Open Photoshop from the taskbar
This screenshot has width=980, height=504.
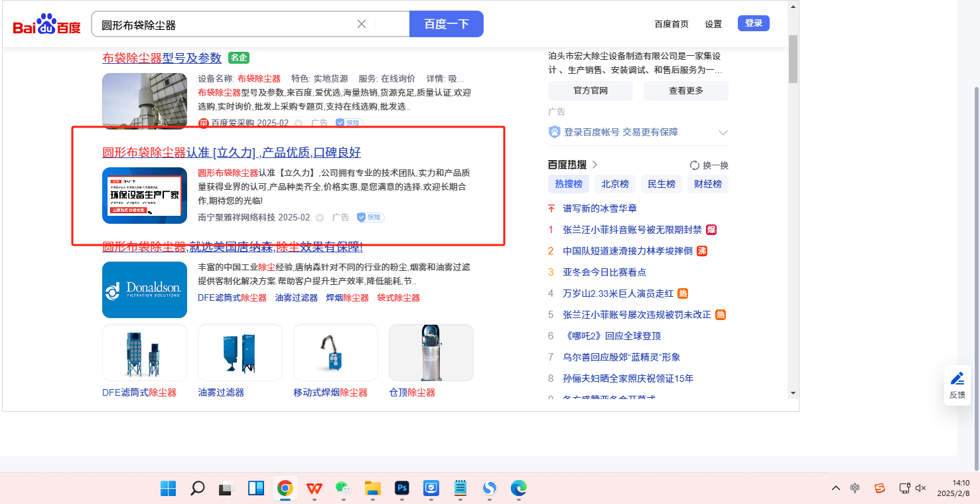[401, 489]
